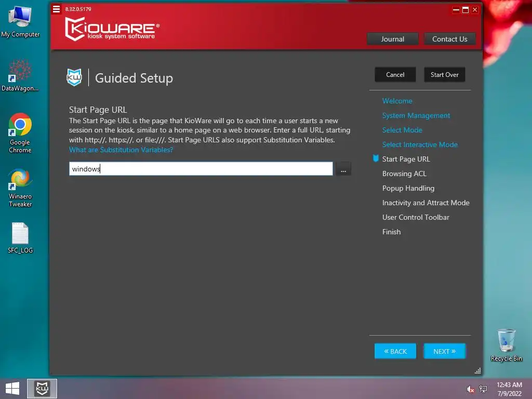
Task: Click the version number 8.32.0.5179
Action: click(x=78, y=9)
